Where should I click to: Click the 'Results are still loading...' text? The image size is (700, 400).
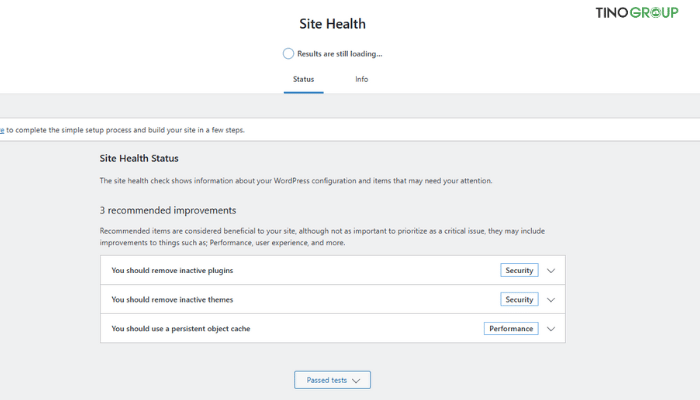pyautogui.click(x=340, y=54)
